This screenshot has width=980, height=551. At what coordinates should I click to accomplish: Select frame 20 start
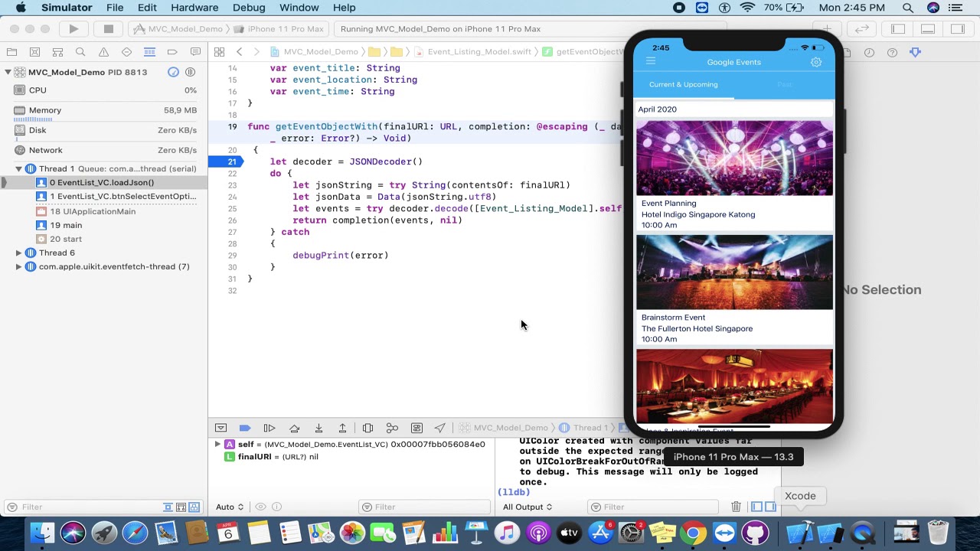[x=103, y=239]
